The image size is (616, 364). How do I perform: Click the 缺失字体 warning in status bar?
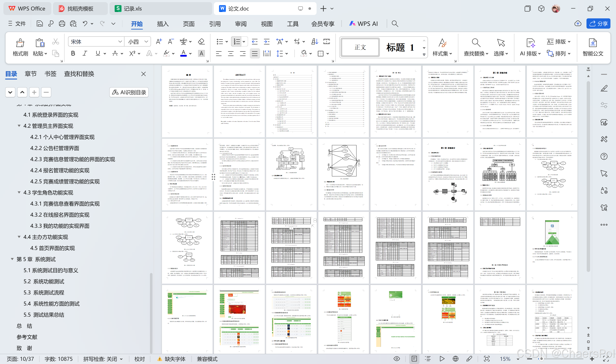[171, 359]
